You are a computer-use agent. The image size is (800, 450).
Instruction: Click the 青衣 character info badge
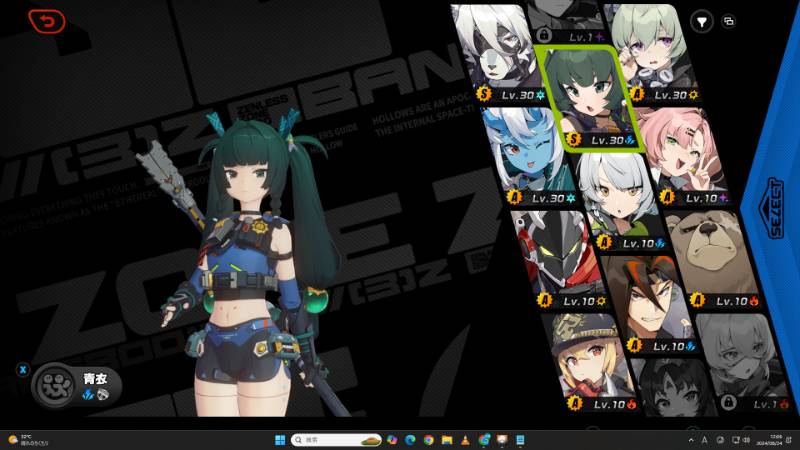[77, 385]
